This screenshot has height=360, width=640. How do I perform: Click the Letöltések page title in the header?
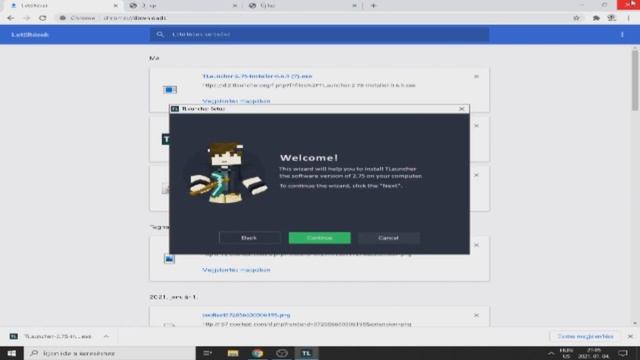pyautogui.click(x=30, y=35)
